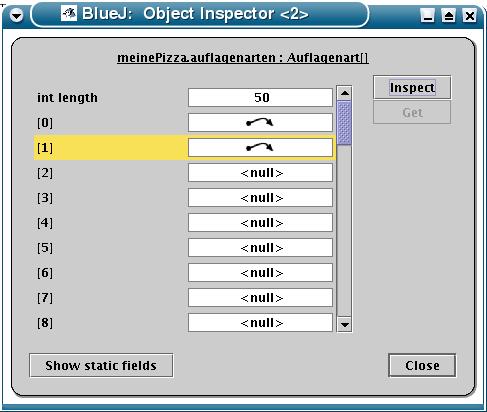487x412 pixels.
Task: Select the int length field value 50
Action: click(x=260, y=98)
